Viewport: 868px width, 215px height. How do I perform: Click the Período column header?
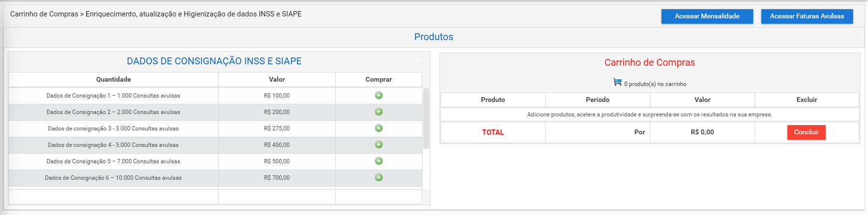pos(597,100)
